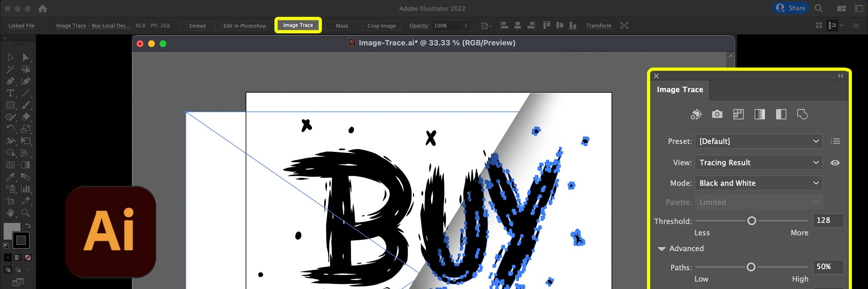Click the Outline preset icon
This screenshot has height=289, width=868.
(802, 114)
